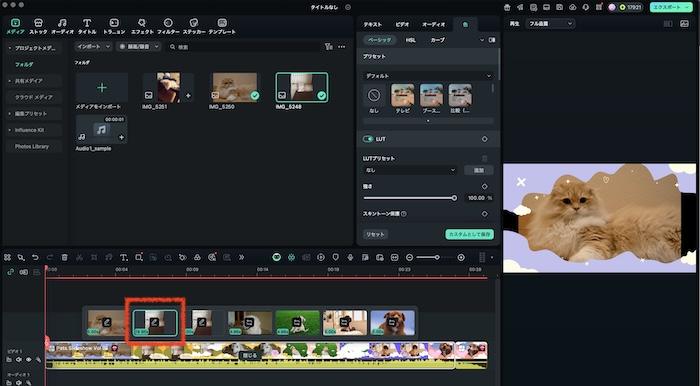Image resolution: width=700 pixels, height=386 pixels.
Task: Add IMG_5251 to timeline via plus
Action: tap(188, 95)
